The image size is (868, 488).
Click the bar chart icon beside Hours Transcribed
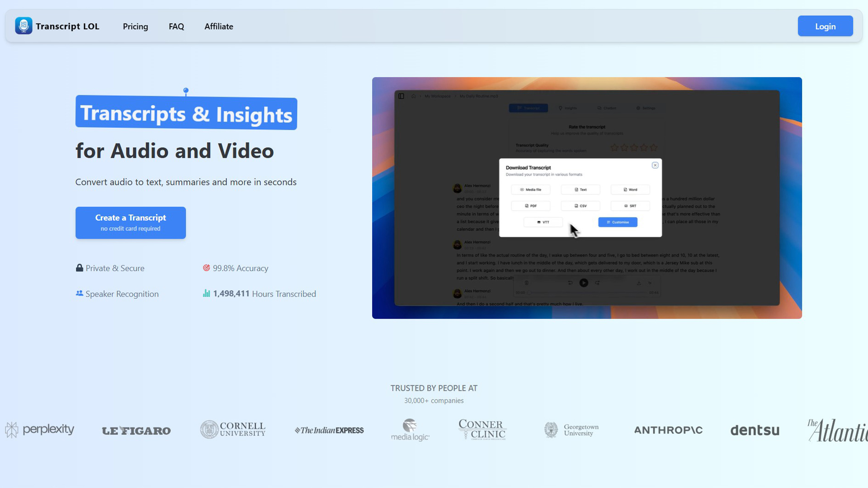206,293
